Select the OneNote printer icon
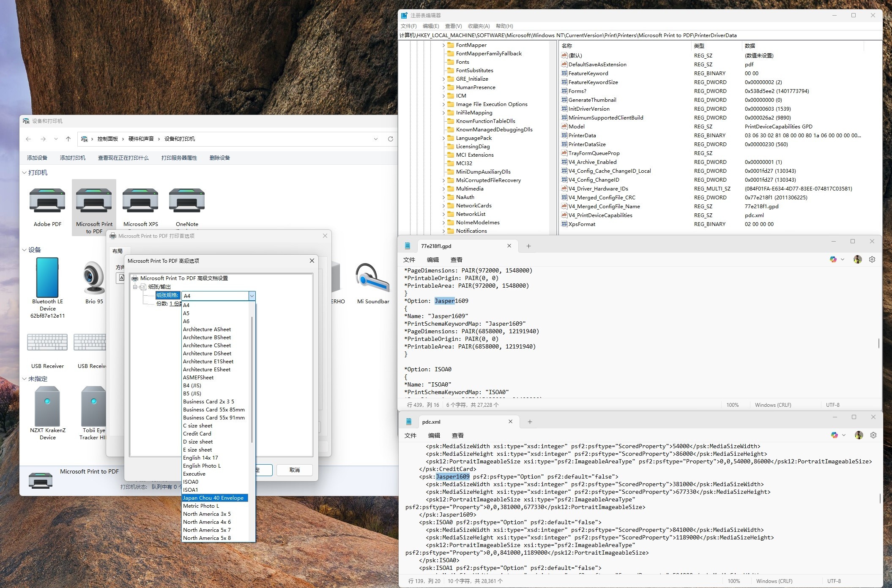This screenshot has height=588, width=892. click(x=187, y=201)
